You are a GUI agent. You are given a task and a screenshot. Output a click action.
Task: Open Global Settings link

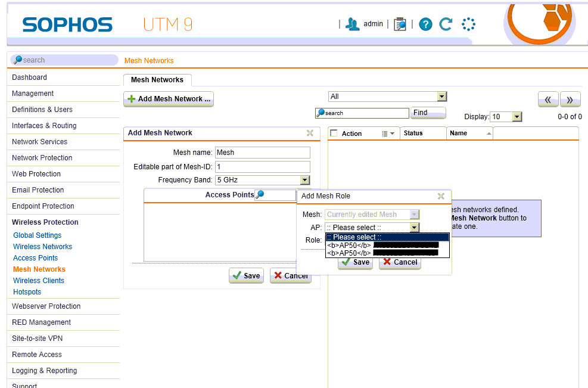(37, 235)
